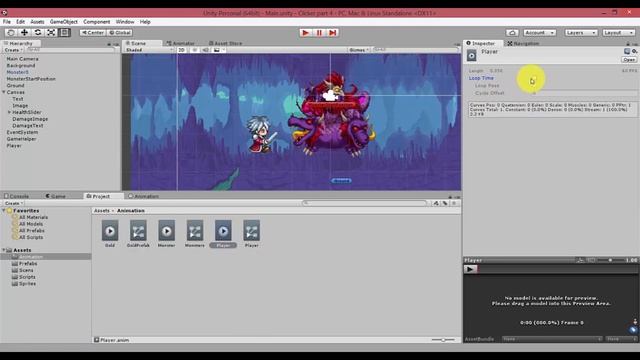Select the Gold animation clip asset
The width and height of the screenshot is (640, 360).
[x=110, y=234]
